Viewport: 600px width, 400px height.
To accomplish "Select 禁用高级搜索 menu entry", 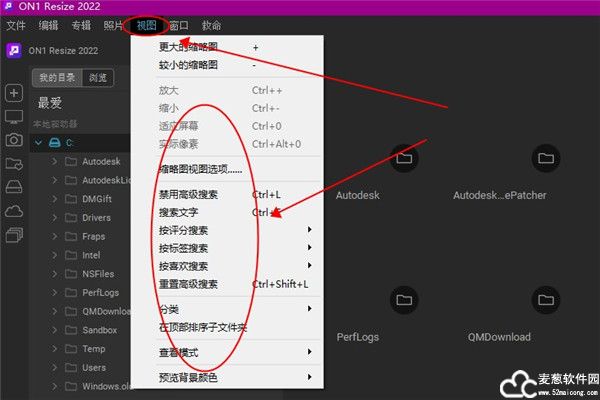I will tap(227, 194).
